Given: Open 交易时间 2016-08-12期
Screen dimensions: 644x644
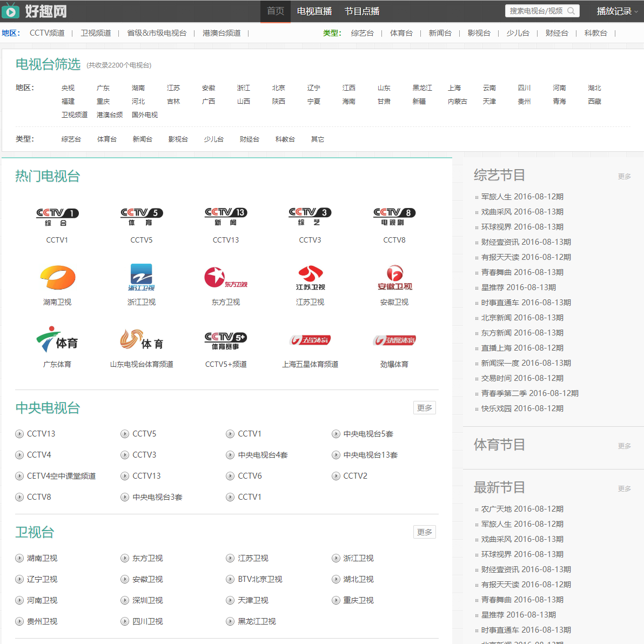Looking at the screenshot, I should click(522, 378).
